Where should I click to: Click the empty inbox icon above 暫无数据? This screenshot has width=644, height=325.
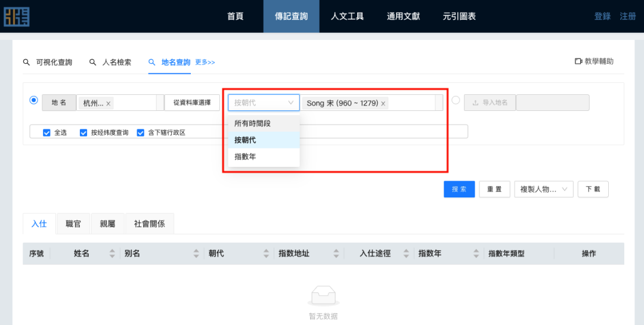point(323,296)
